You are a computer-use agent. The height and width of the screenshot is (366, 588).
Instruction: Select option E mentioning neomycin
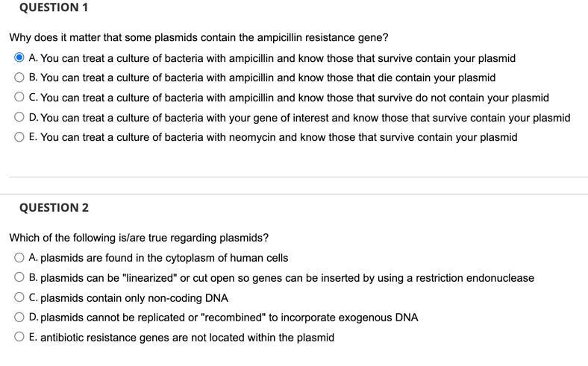point(19,136)
